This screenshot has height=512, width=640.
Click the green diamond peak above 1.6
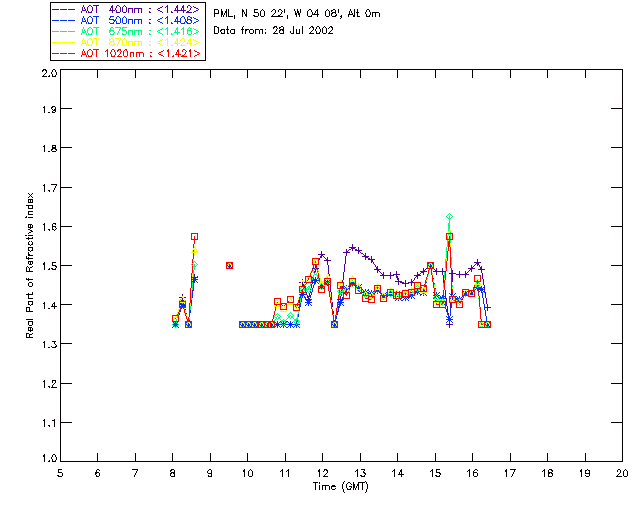coord(449,216)
